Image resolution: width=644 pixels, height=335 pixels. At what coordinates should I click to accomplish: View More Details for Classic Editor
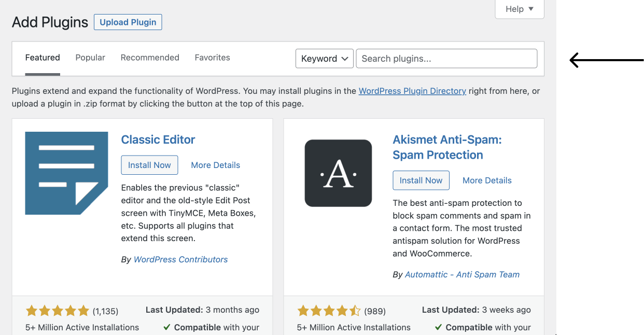pyautogui.click(x=216, y=165)
